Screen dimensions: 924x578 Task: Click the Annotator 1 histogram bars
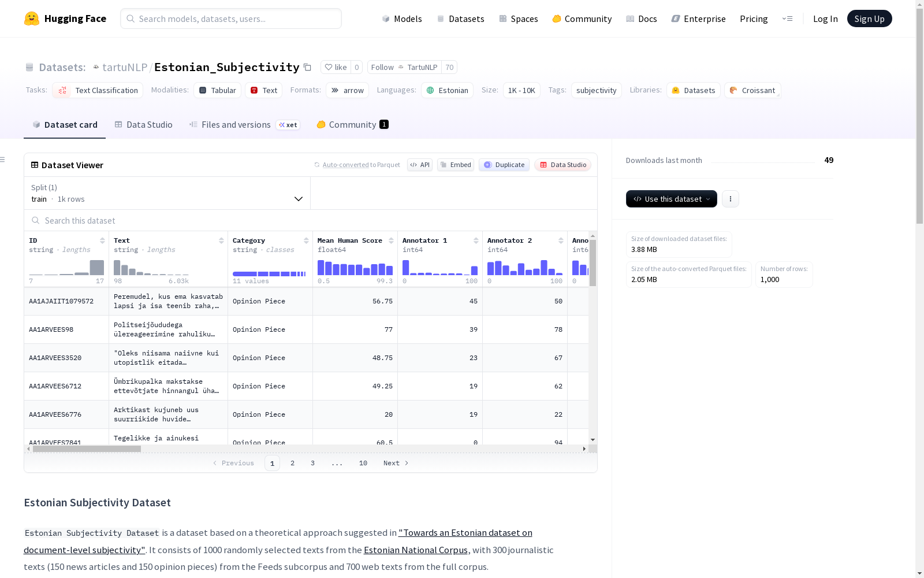(x=440, y=268)
